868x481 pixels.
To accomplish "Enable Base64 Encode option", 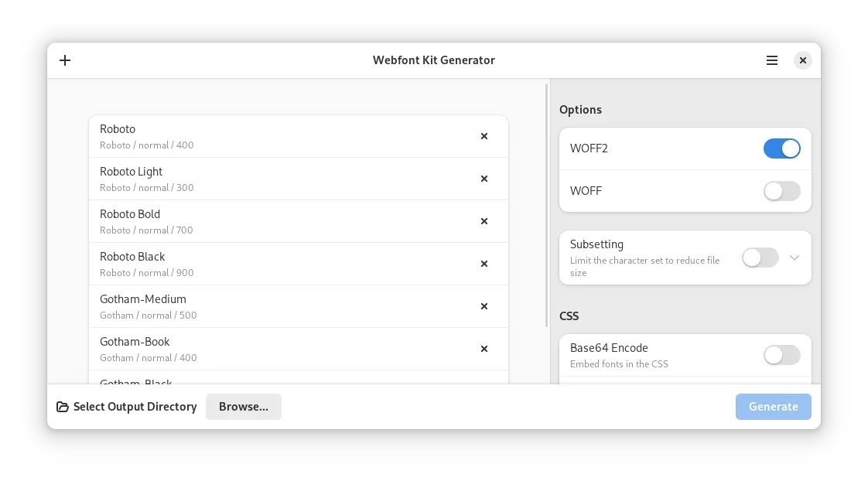I will click(x=781, y=356).
